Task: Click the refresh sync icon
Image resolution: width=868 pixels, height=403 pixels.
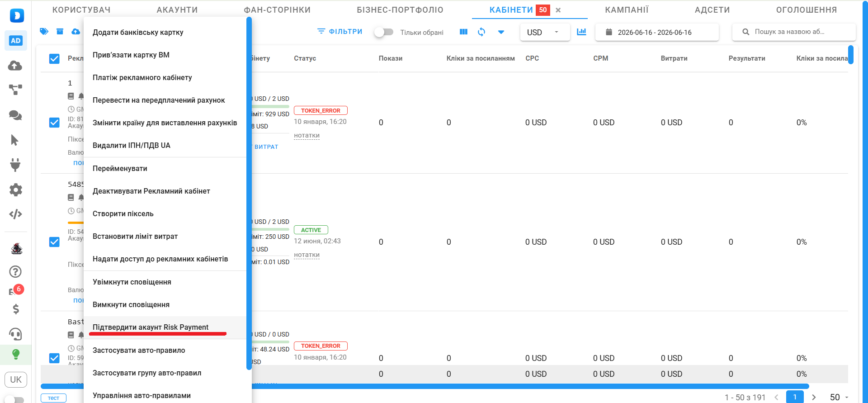Action: (x=481, y=32)
